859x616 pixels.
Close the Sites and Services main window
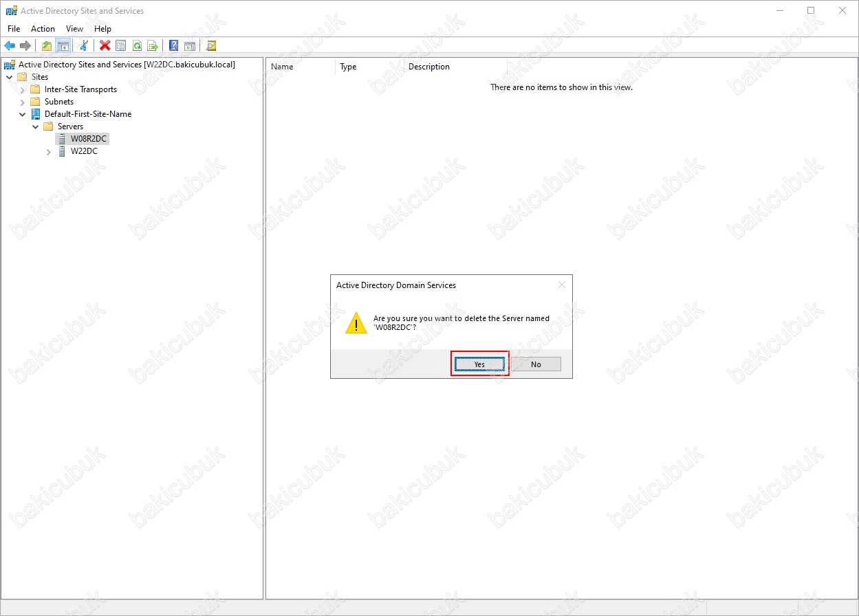[842, 10]
